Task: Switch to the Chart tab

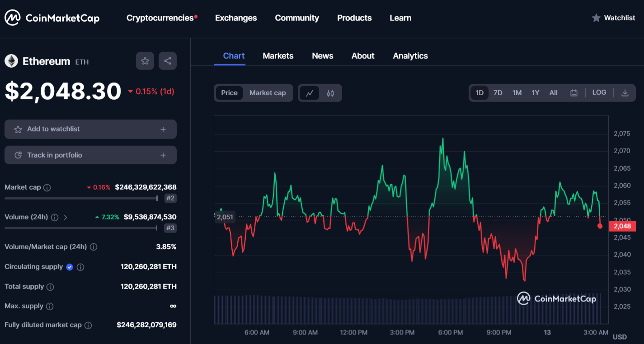Action: tap(234, 56)
